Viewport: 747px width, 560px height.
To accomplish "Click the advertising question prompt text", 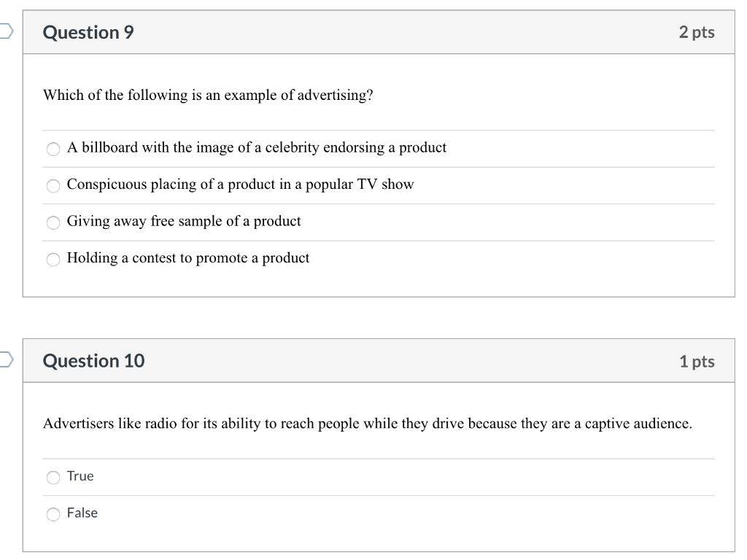I will [x=208, y=95].
